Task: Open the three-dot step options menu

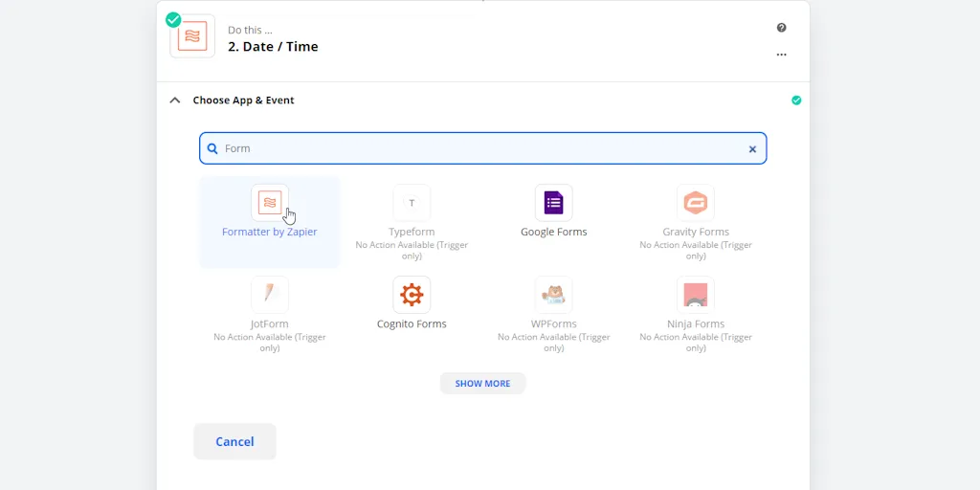Action: [x=781, y=55]
